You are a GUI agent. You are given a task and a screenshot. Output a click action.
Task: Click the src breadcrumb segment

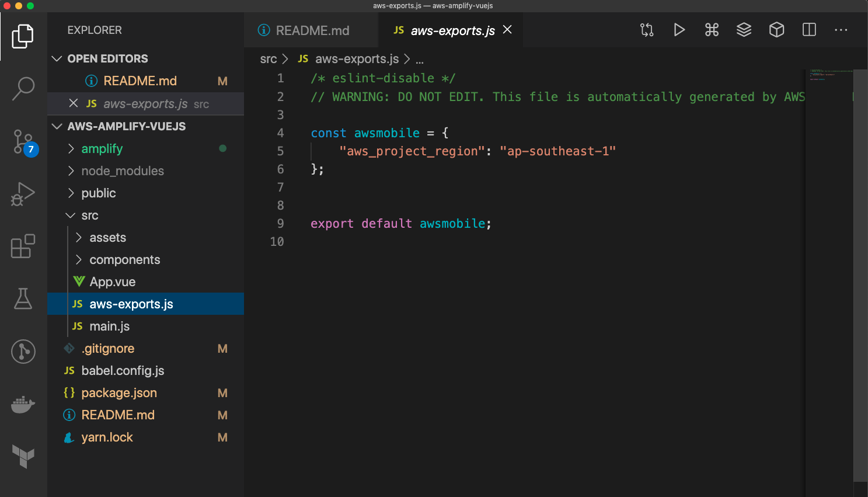tap(268, 59)
